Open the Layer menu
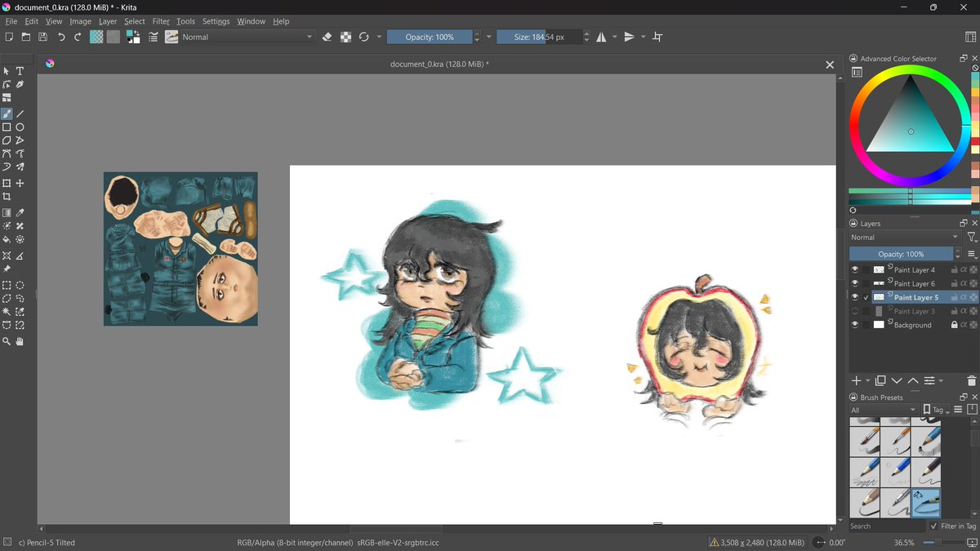Viewport: 980px width, 551px height. (108, 21)
